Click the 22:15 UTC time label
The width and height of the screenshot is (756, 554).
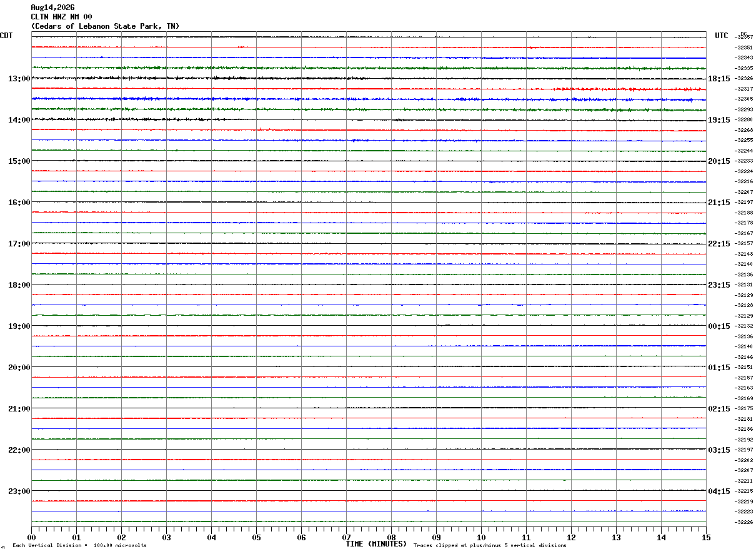[719, 244]
